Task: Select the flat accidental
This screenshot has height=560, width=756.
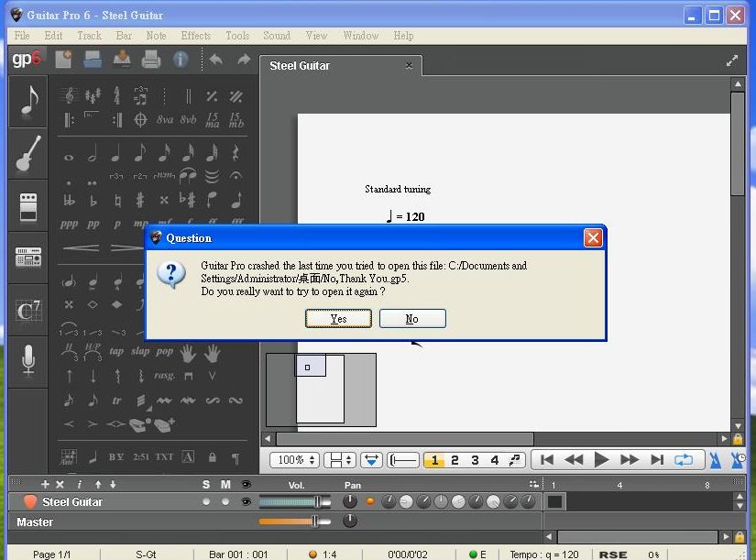Action: tap(93, 200)
